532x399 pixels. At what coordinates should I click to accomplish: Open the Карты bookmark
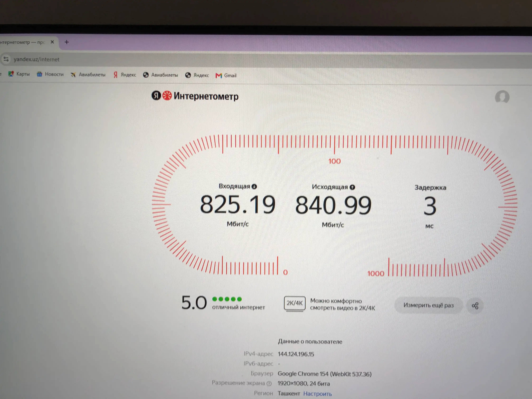pyautogui.click(x=19, y=74)
